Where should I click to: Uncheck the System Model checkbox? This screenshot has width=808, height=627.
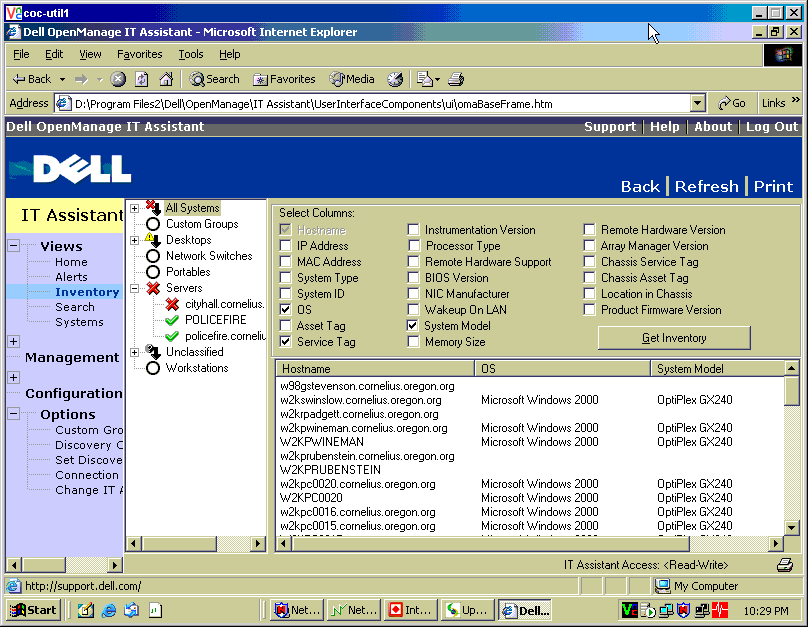click(x=412, y=326)
